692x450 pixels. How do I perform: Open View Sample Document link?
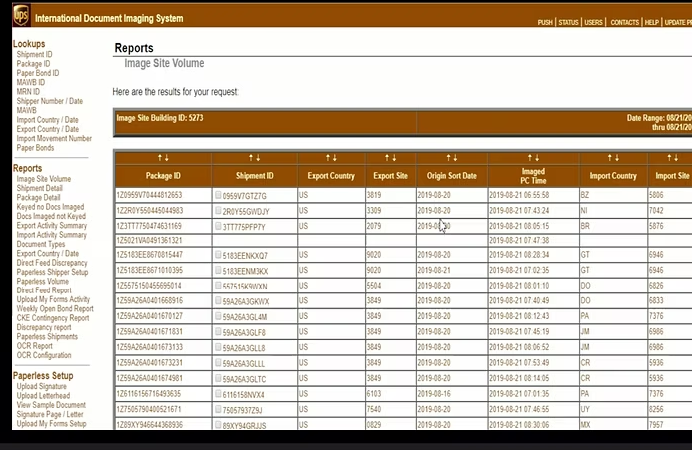(x=51, y=405)
